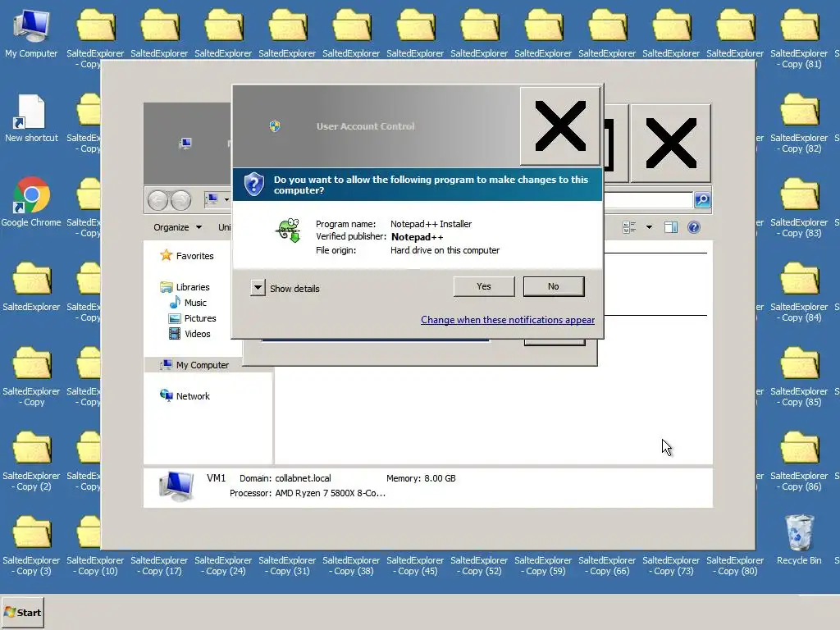Select the SaltedExplorer - Copy (83) folder
The image size is (840, 630).
(799, 208)
